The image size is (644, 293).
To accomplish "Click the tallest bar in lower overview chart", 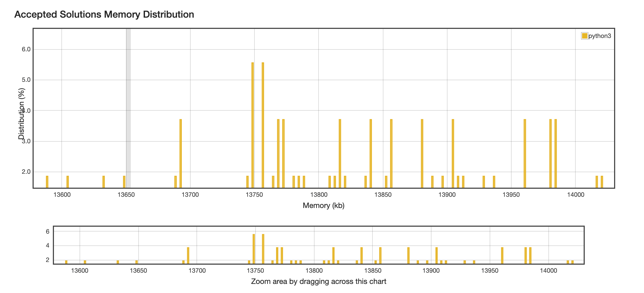I will click(x=254, y=249).
